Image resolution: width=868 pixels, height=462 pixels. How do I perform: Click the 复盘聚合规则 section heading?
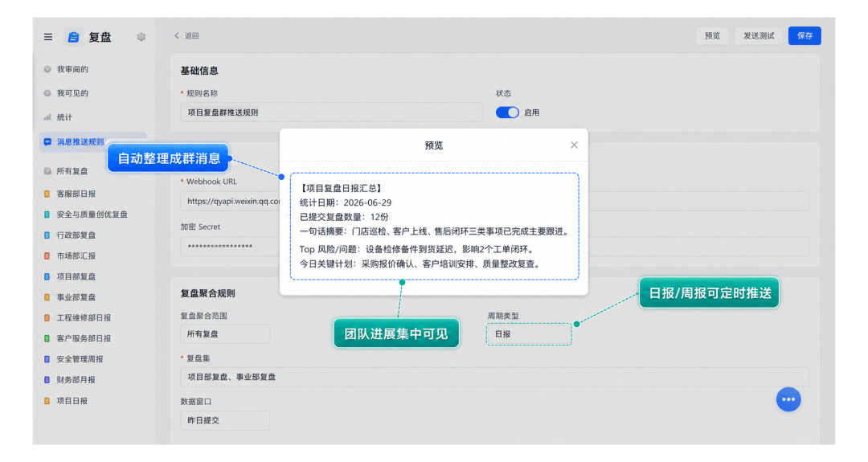pyautogui.click(x=207, y=293)
